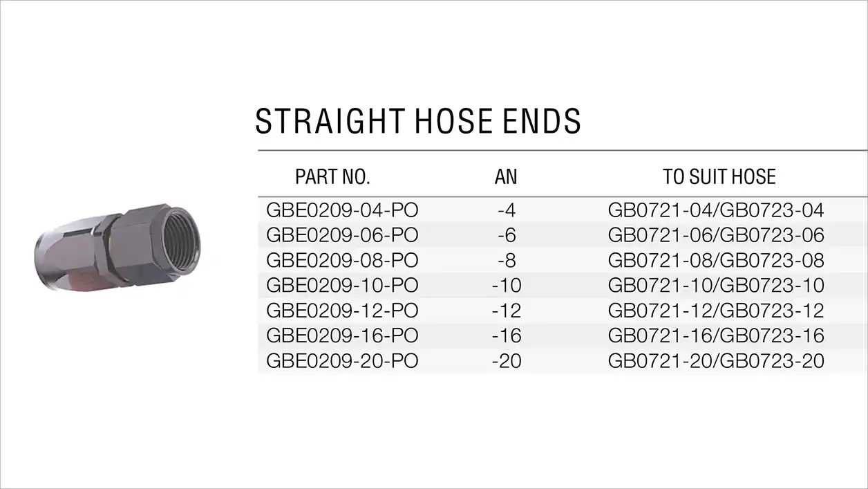This screenshot has width=868, height=489.
Task: Select the TO SUIT HOSE column header
Action: (x=719, y=177)
